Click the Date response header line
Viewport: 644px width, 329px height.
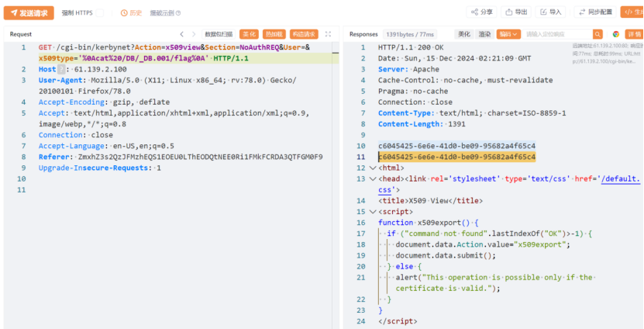(x=454, y=58)
